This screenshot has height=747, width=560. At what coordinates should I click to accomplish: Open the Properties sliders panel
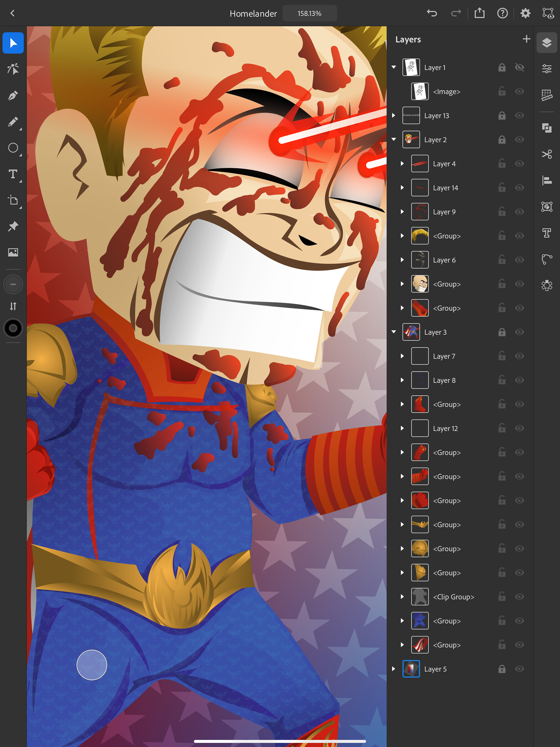point(547,69)
